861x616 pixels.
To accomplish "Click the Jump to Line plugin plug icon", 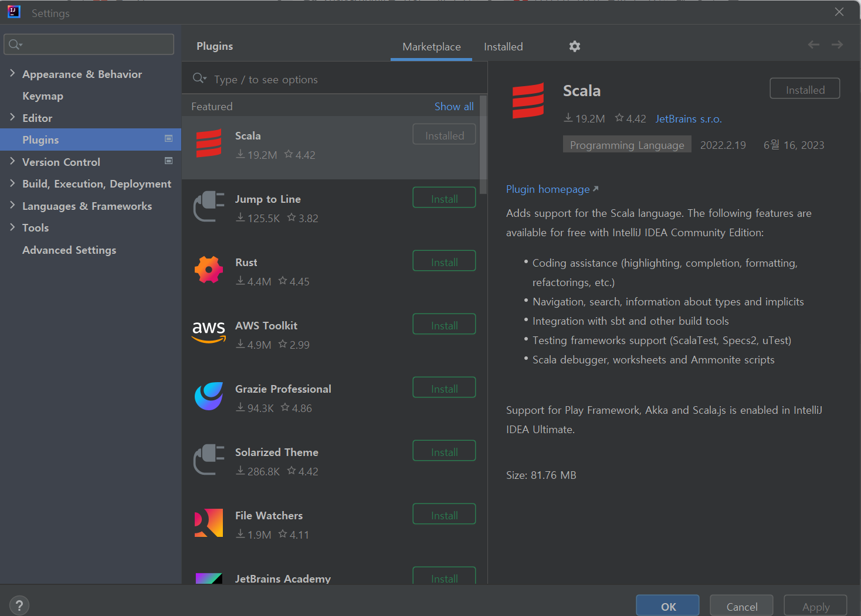I will (x=209, y=206).
